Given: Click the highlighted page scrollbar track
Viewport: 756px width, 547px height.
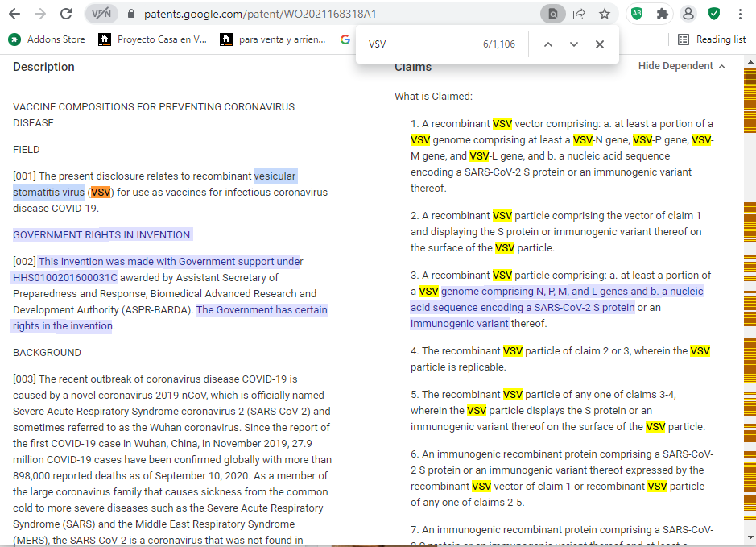Looking at the screenshot, I should coord(750,306).
